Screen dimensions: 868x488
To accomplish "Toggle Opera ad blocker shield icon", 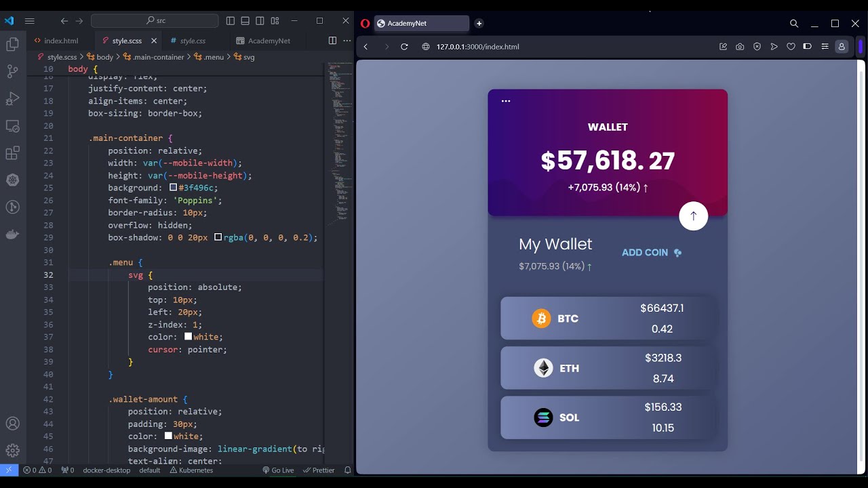I will coord(757,47).
